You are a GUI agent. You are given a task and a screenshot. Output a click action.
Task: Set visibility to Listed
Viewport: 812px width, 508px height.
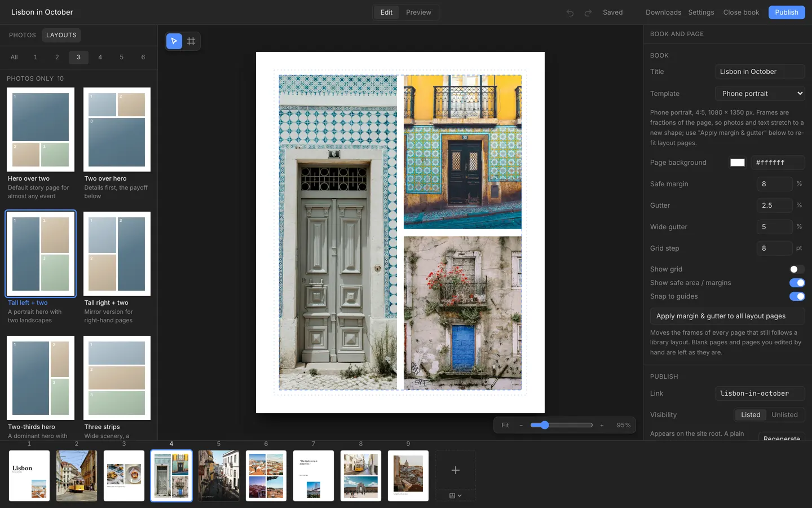point(751,415)
